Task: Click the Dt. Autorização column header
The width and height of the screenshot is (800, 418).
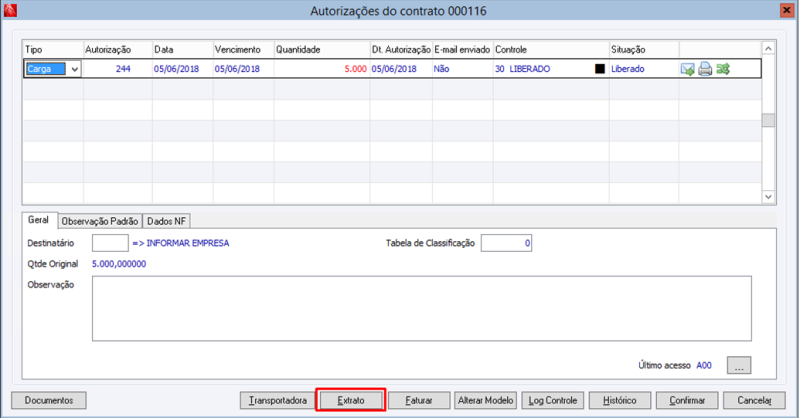Action: coord(401,50)
